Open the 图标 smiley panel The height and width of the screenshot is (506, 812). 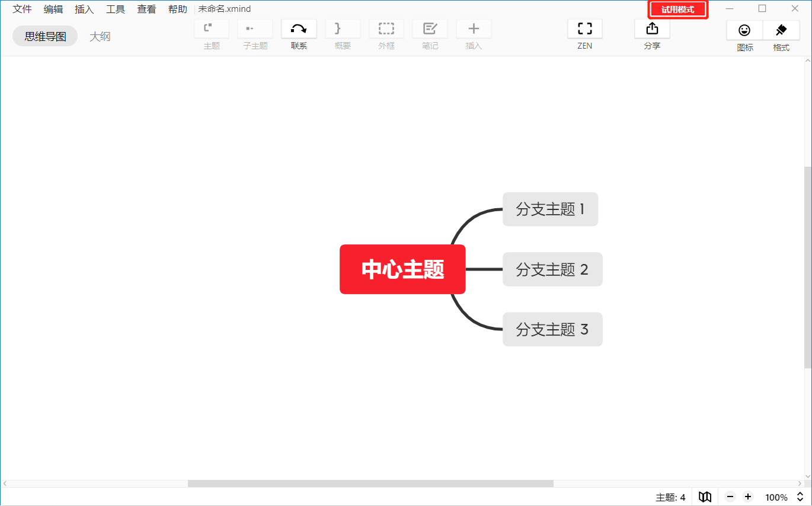tap(744, 30)
